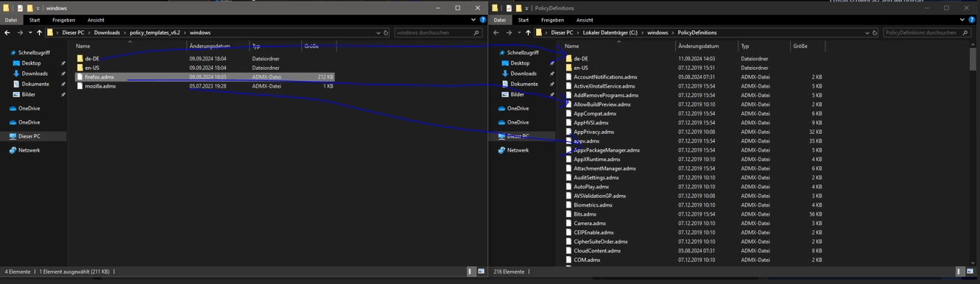Select Netzwerk in PolicyDefinitions window sidebar
Image resolution: width=980 pixels, height=284 pixels.
point(518,150)
